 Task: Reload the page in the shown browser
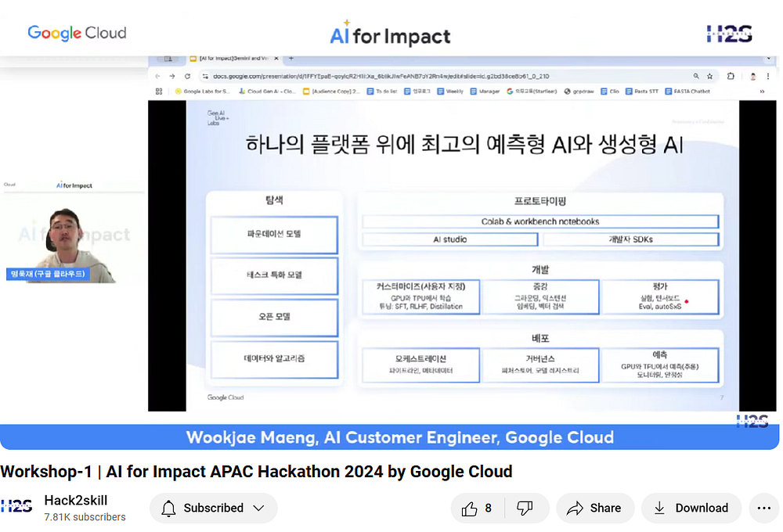(x=187, y=77)
